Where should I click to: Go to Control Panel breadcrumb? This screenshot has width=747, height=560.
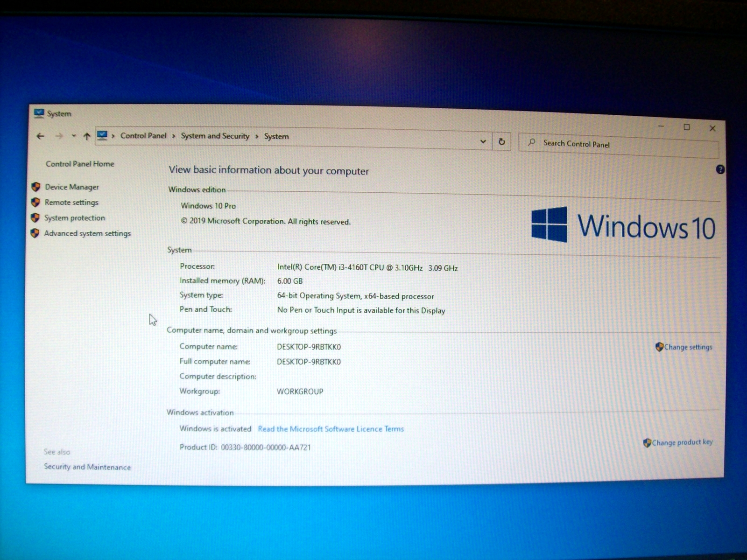pos(143,135)
